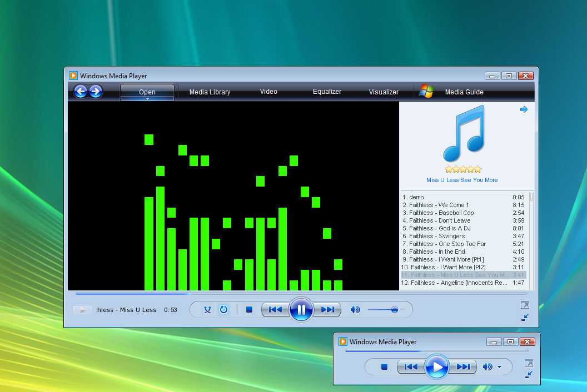Click the star rating under the album art
587x392 pixels.
[463, 169]
